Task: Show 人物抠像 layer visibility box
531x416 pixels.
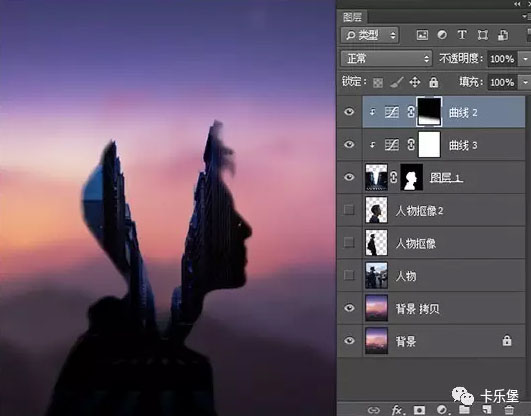Action: click(x=349, y=243)
